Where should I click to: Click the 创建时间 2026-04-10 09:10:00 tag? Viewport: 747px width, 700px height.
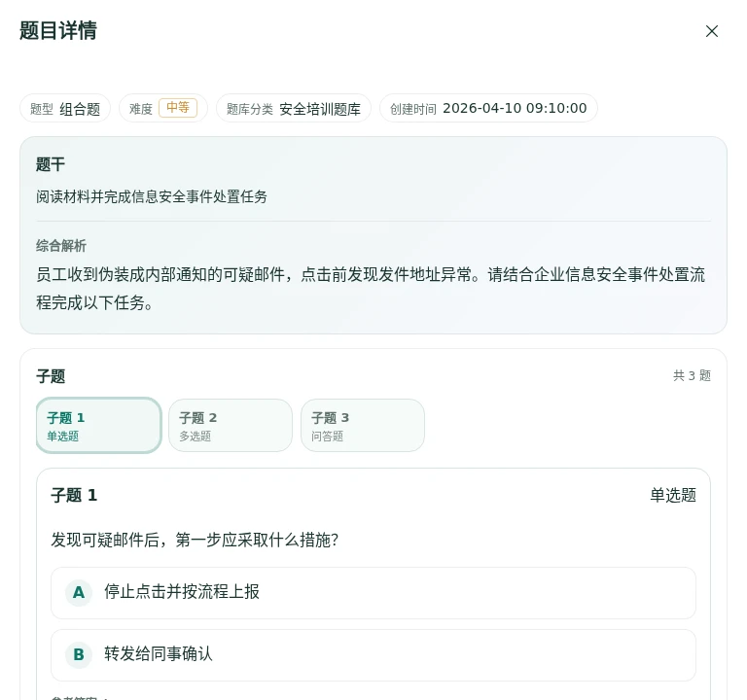488,109
